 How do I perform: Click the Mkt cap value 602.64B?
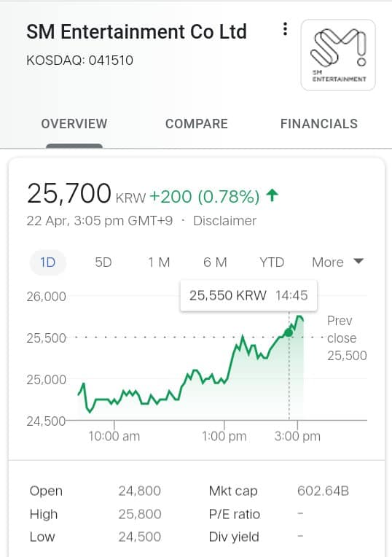[323, 491]
